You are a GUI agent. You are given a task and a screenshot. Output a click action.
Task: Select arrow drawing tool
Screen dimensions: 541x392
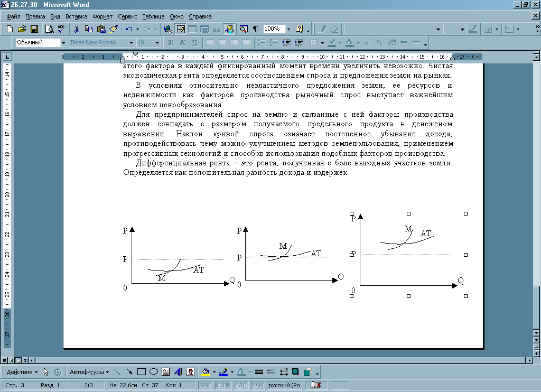pos(129,372)
